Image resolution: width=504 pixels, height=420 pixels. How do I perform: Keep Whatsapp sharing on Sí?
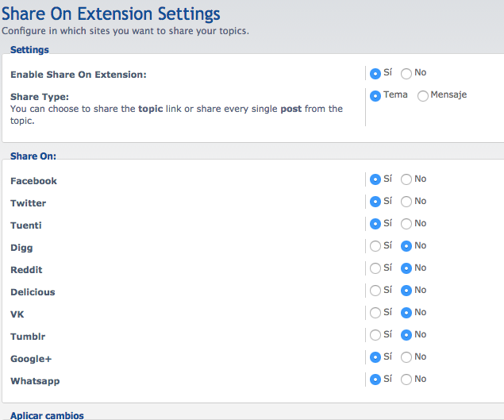pos(375,380)
